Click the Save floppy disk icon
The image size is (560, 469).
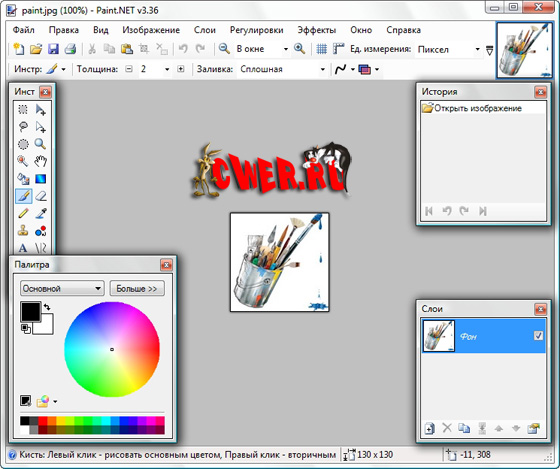(x=53, y=49)
